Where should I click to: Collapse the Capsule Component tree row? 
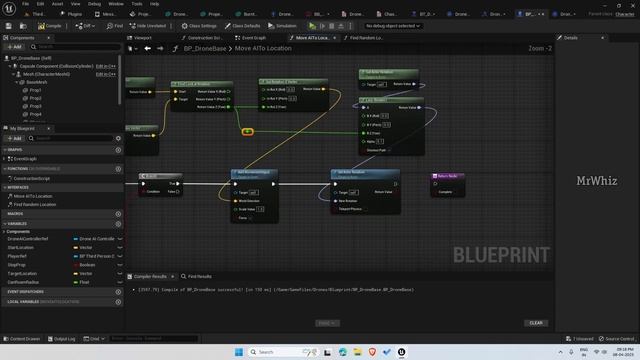pyautogui.click(x=10, y=66)
